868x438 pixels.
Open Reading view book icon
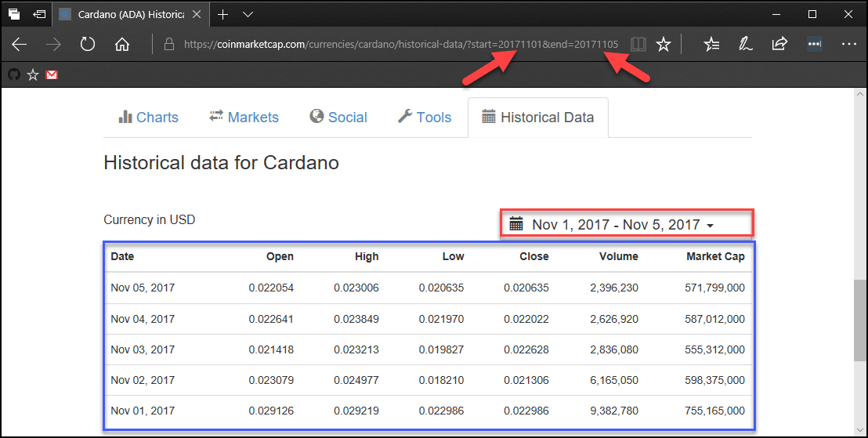(638, 45)
